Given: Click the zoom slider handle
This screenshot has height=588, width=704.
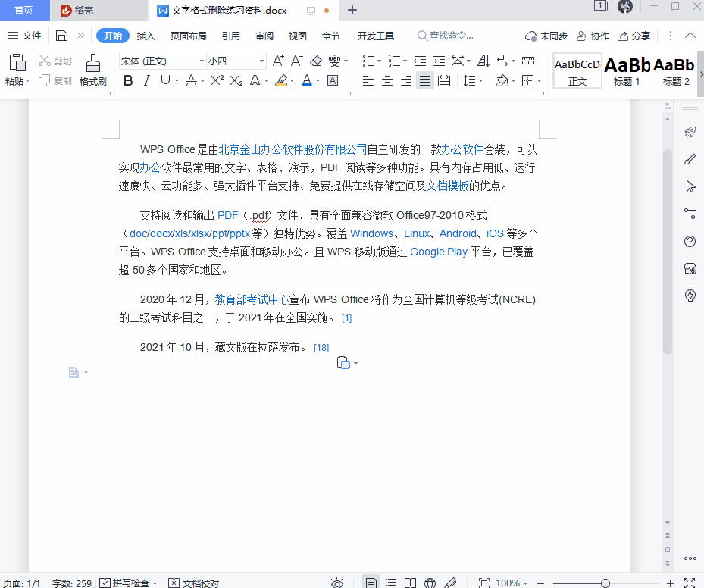Looking at the screenshot, I should 605,583.
